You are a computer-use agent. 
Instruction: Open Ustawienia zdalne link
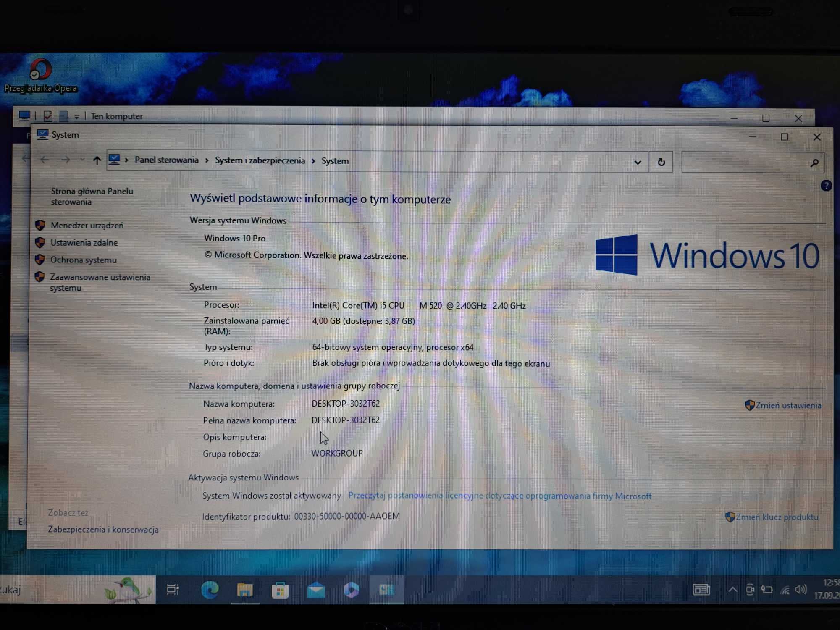[x=84, y=243]
